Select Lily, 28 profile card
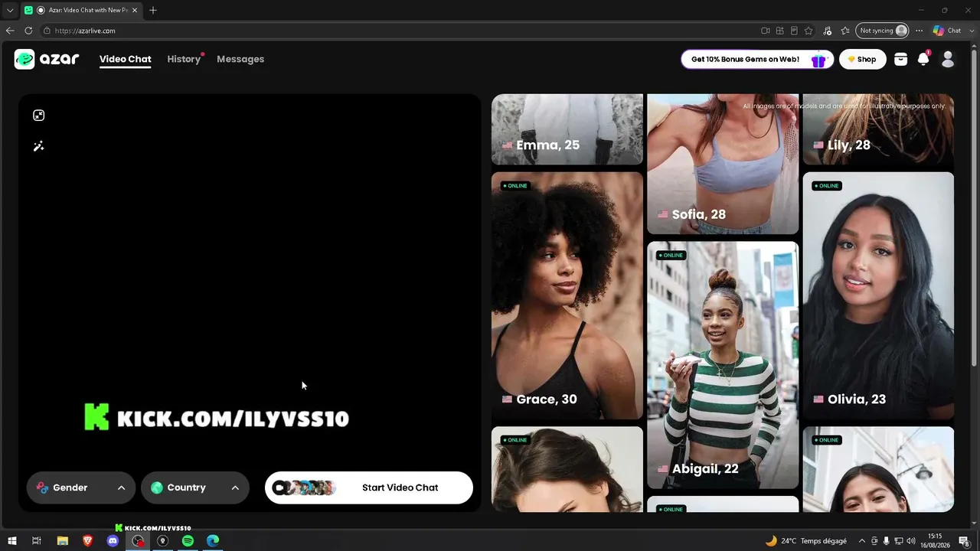 [878, 129]
